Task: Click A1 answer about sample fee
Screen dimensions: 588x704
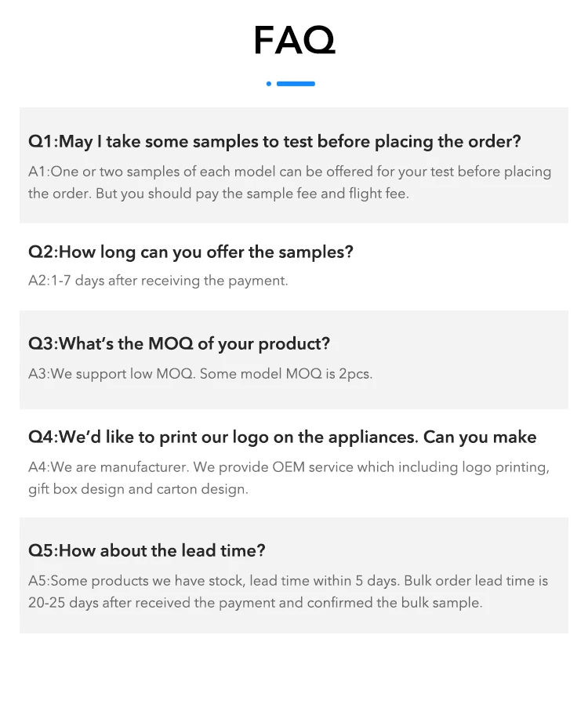Action: click(x=289, y=183)
